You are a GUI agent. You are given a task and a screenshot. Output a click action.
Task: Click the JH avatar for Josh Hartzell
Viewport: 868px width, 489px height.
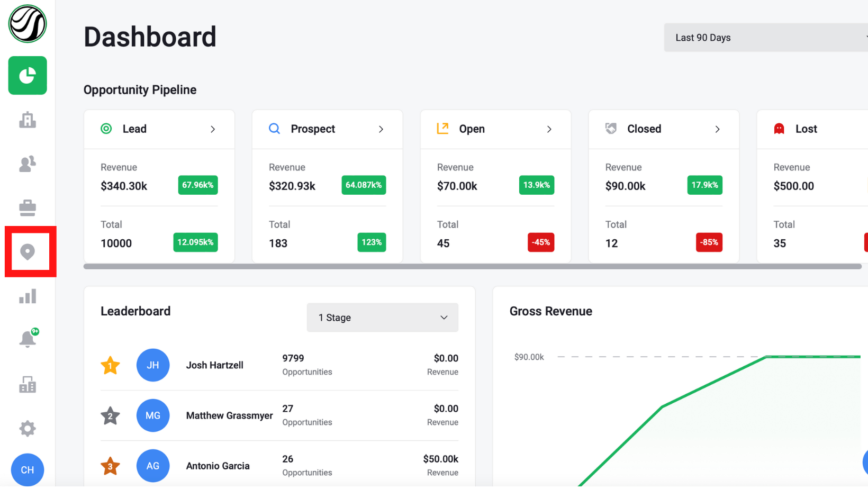coord(153,365)
